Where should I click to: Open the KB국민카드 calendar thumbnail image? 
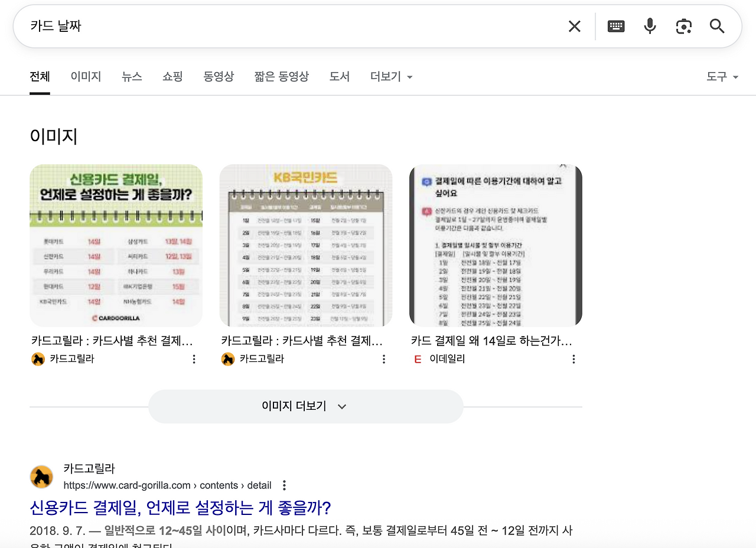tap(305, 245)
